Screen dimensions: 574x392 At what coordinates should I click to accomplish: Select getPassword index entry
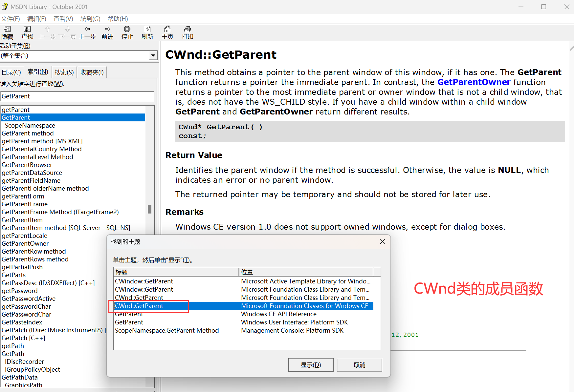[20, 291]
